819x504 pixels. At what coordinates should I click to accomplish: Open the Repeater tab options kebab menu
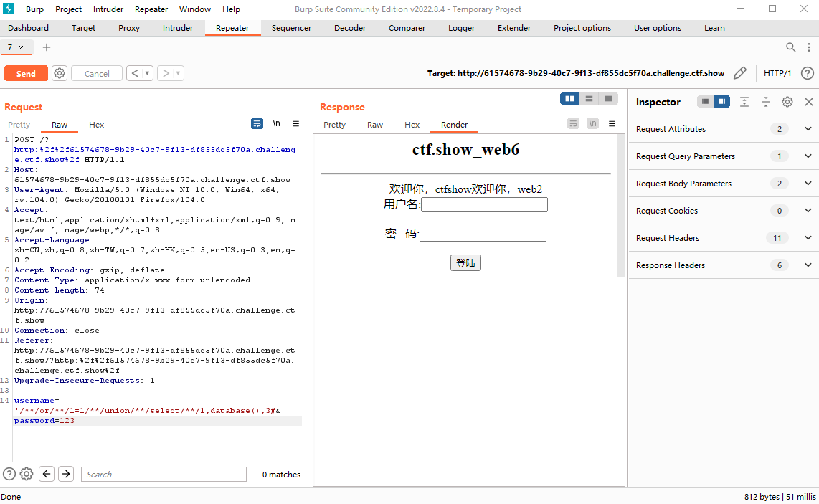point(808,47)
